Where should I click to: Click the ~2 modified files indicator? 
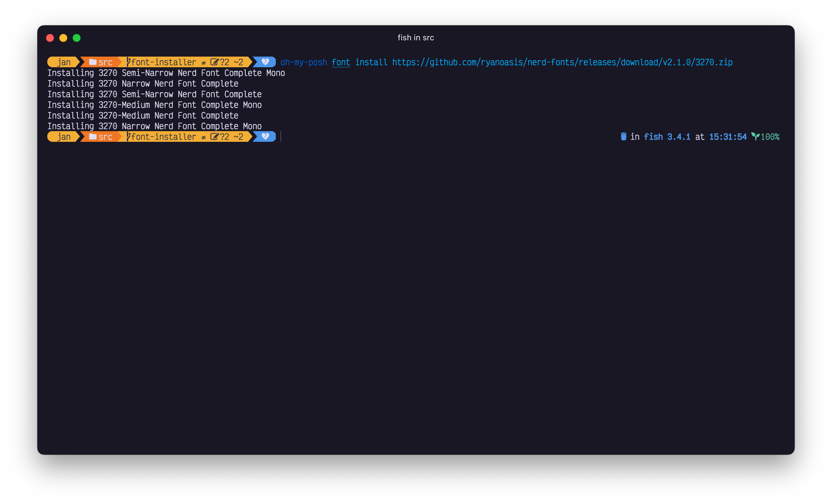pyautogui.click(x=238, y=62)
